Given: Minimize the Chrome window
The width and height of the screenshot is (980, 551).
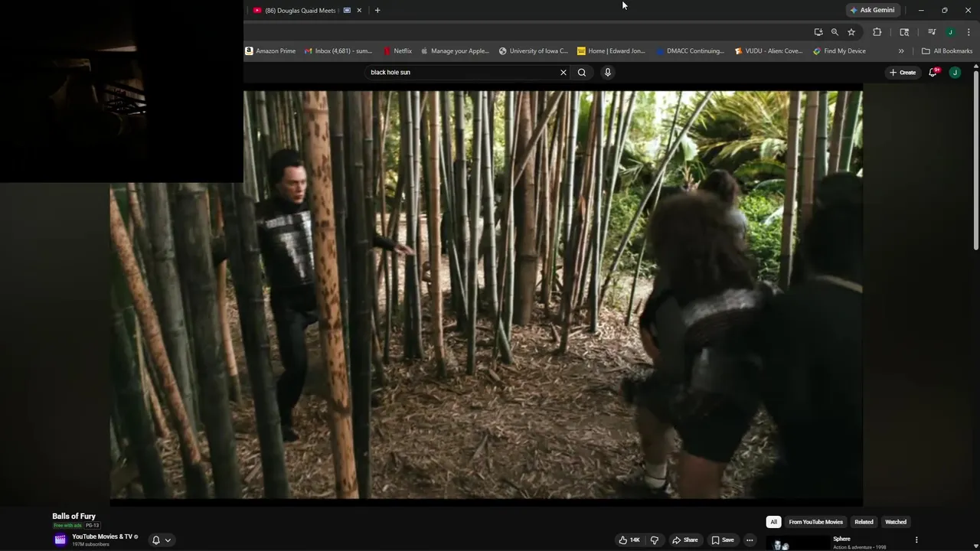Looking at the screenshot, I should coord(921,10).
